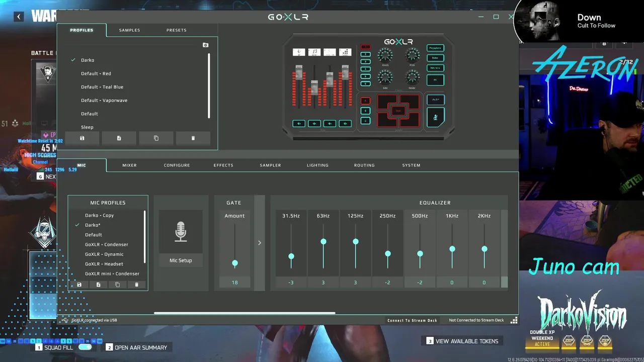This screenshot has height=362, width=644.
Task: Select effect preset button 6 on the device
Action: 365,83
